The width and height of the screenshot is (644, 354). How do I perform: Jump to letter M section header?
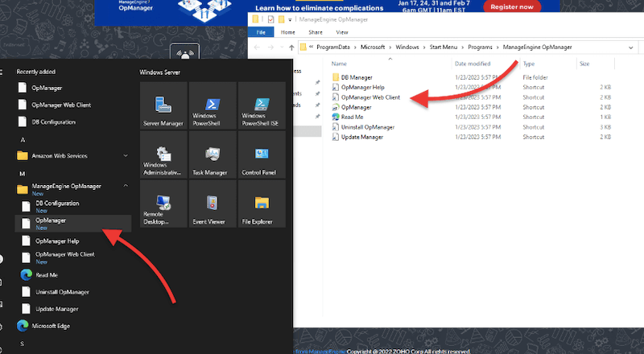point(23,174)
